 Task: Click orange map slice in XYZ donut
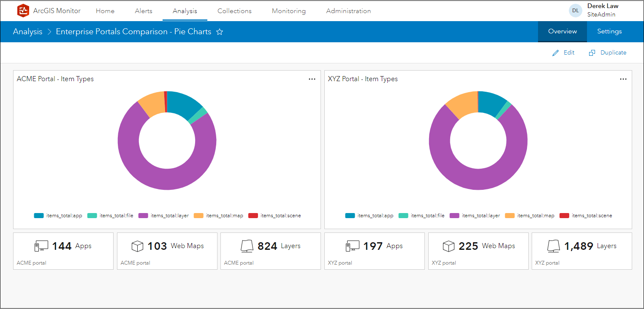(x=464, y=104)
